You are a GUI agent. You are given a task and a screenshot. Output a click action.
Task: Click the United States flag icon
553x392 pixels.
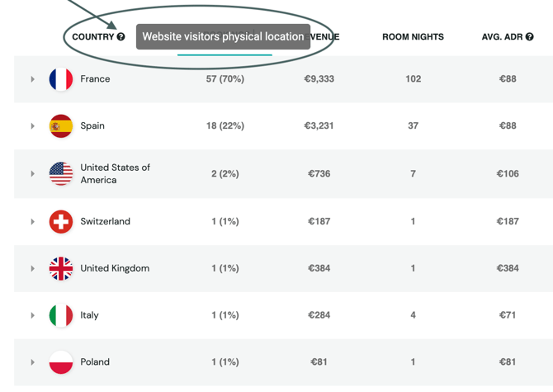(61, 173)
